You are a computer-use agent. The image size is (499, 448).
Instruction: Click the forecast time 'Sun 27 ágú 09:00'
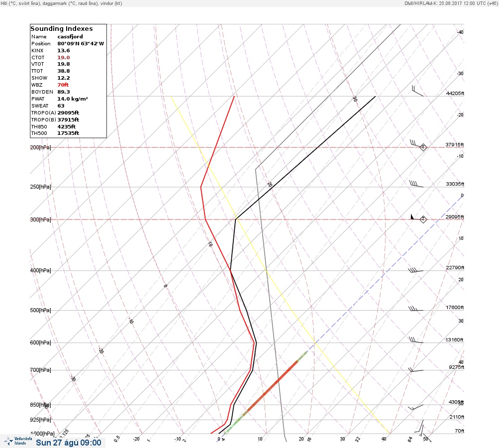(69, 443)
